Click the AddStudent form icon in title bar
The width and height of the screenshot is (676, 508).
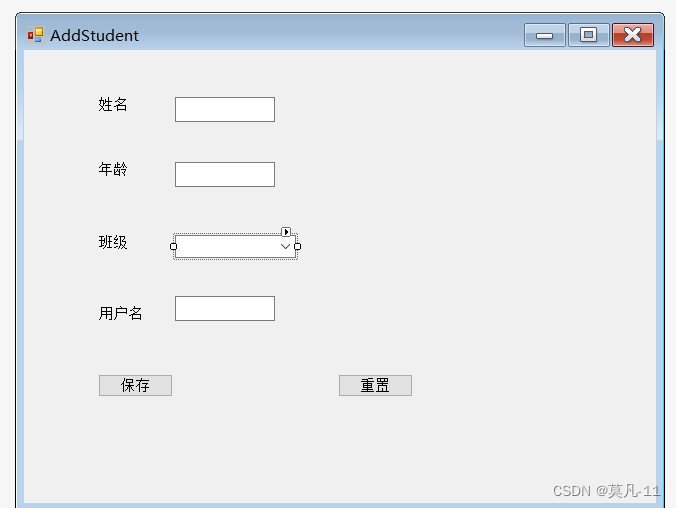click(x=35, y=35)
